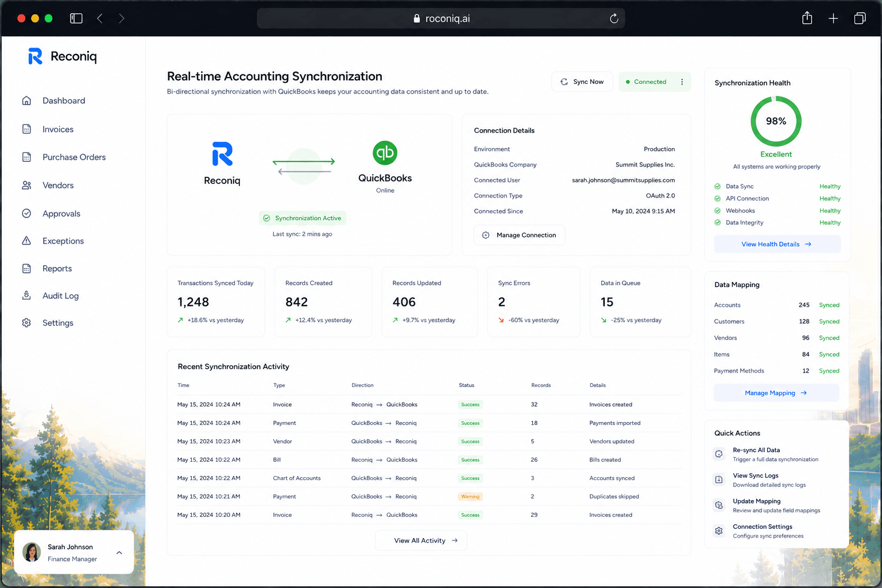Click the browser share icon

pyautogui.click(x=807, y=18)
